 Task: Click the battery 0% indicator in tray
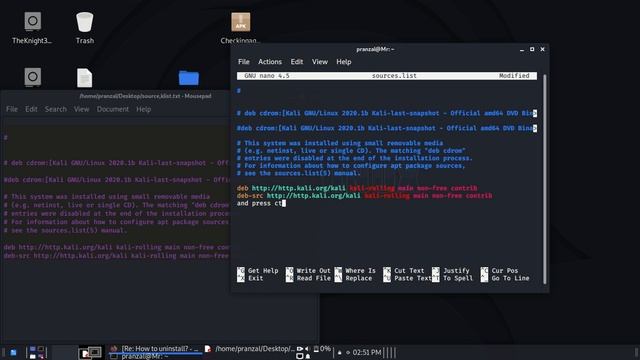322,349
